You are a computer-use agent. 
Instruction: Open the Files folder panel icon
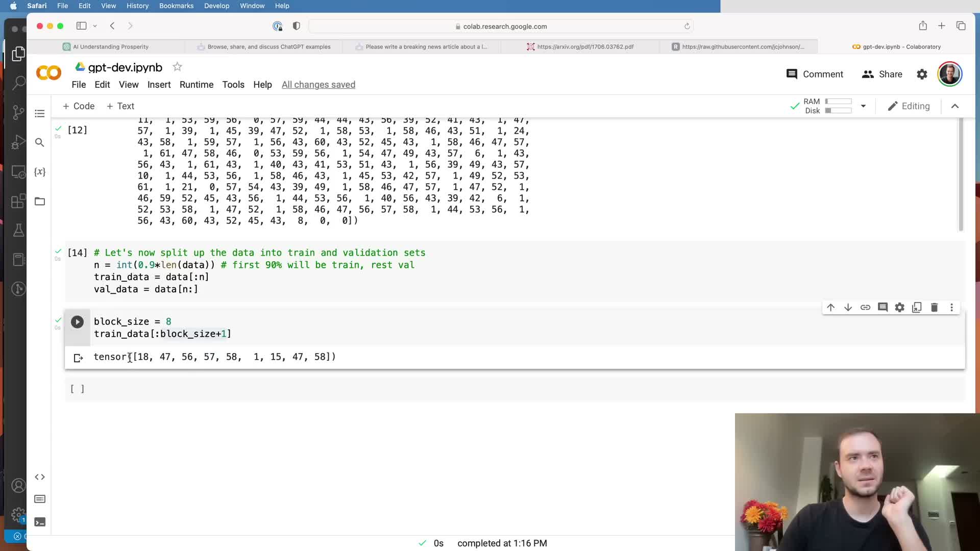(40, 202)
